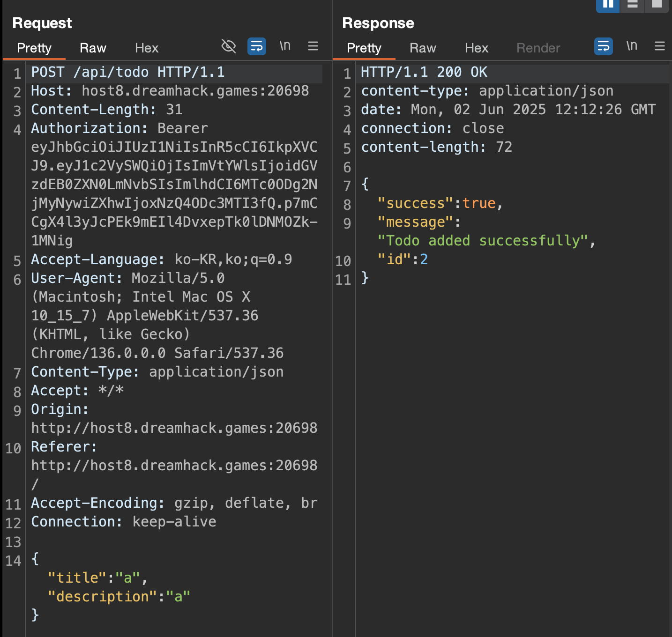Click the Host header value host8.dreamhack.games:20698
Image resolution: width=672 pixels, height=637 pixels.
[x=195, y=91]
